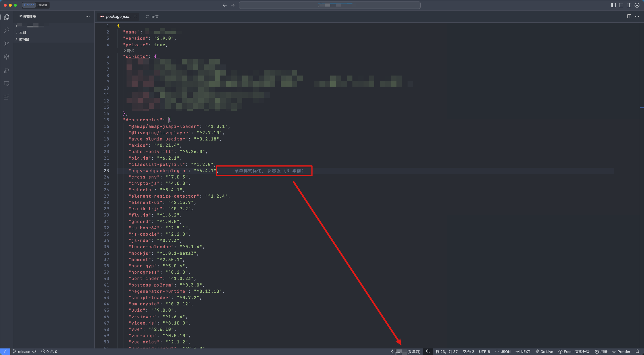
Task: Open the Source Control view
Action: point(7,44)
